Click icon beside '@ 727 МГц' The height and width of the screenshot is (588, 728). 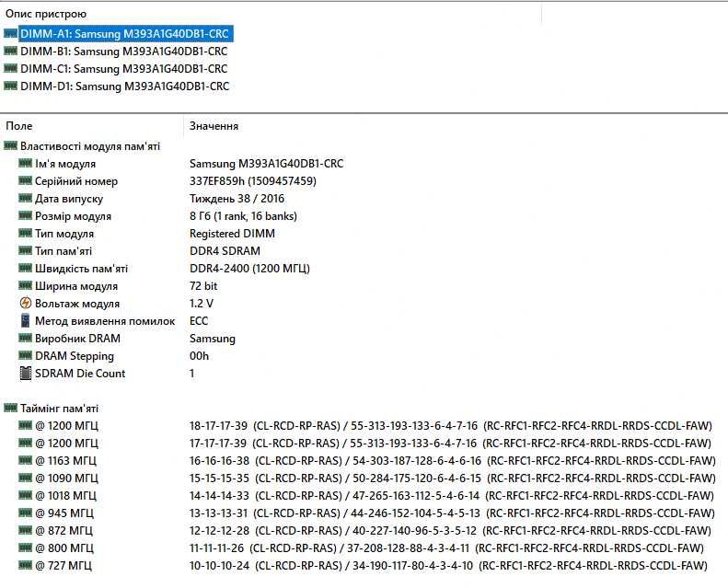(25, 565)
